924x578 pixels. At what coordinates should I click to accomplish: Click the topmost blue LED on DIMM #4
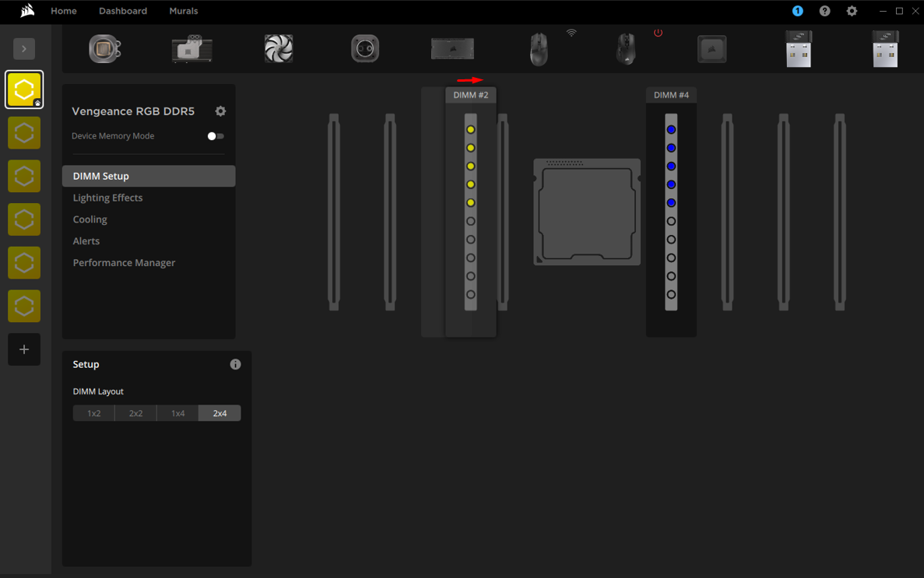click(x=671, y=130)
